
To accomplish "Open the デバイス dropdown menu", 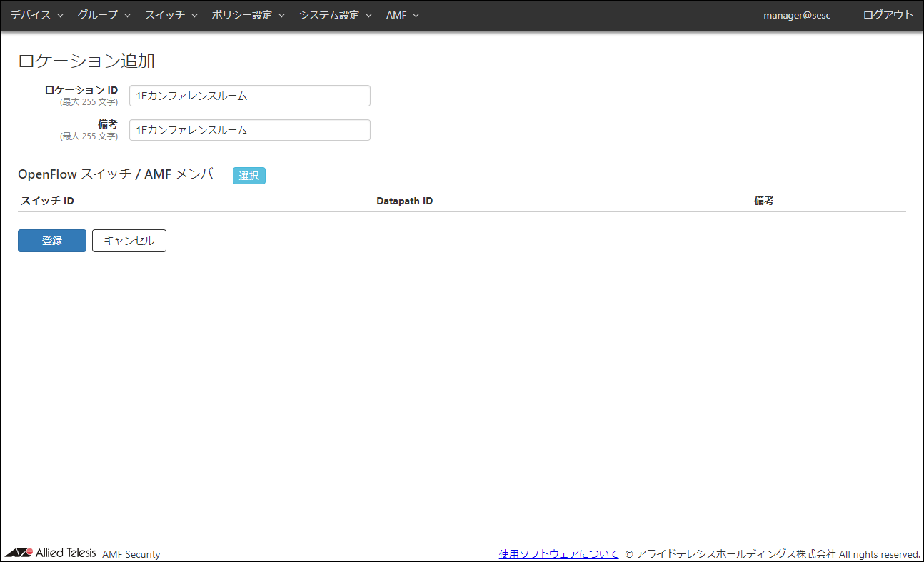I will (x=36, y=15).
